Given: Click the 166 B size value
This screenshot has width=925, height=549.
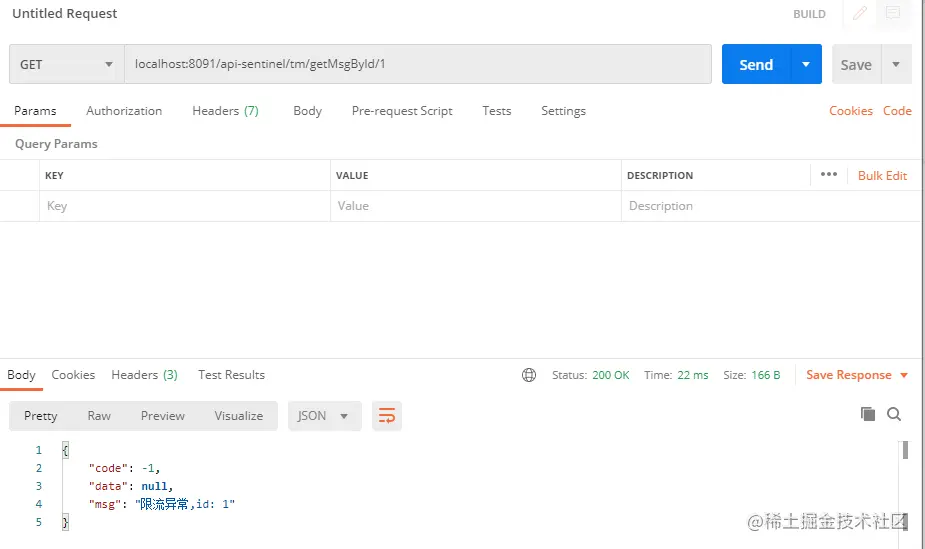Looking at the screenshot, I should [x=766, y=375].
